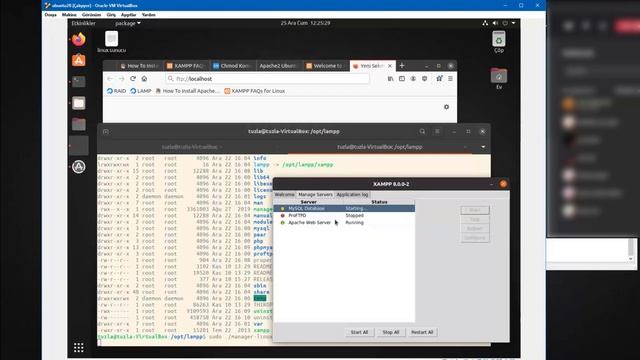Expand the system menu arrow in top bar
The width and height of the screenshot is (640, 360).
tap(513, 23)
